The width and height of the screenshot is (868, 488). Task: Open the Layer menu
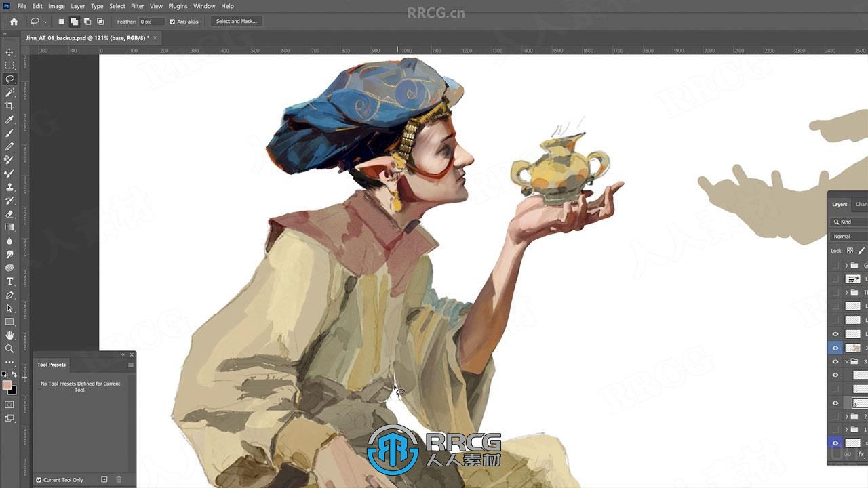click(x=78, y=6)
